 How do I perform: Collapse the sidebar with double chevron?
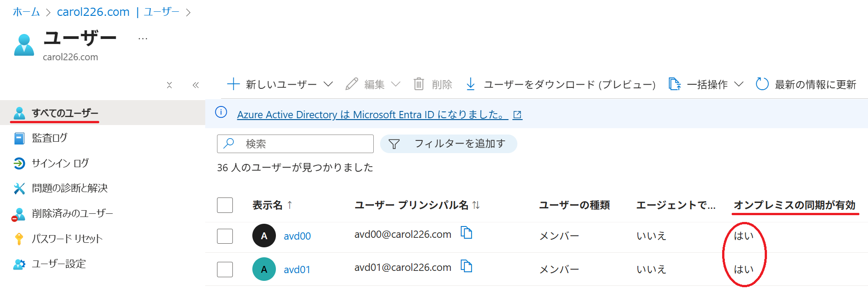point(196,85)
